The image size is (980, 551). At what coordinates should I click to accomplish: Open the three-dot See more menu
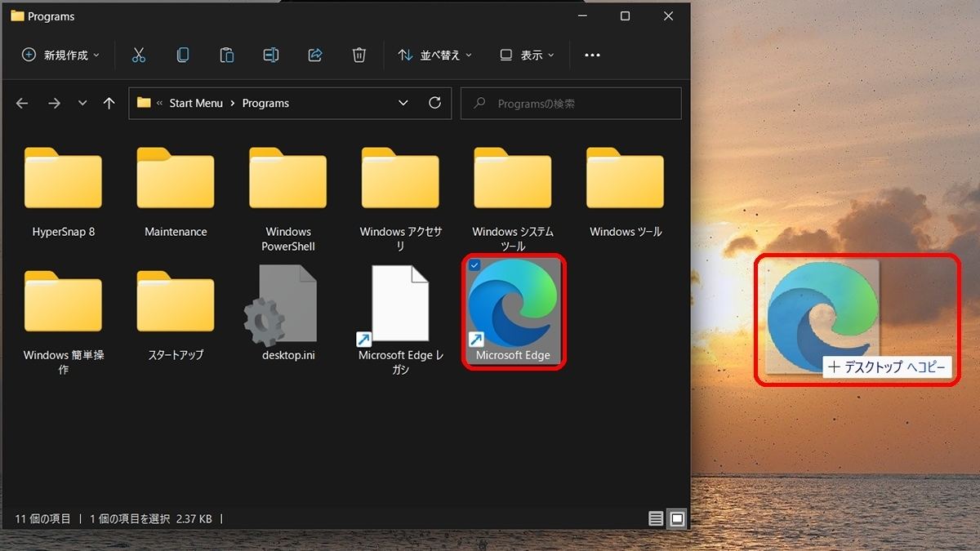[593, 55]
